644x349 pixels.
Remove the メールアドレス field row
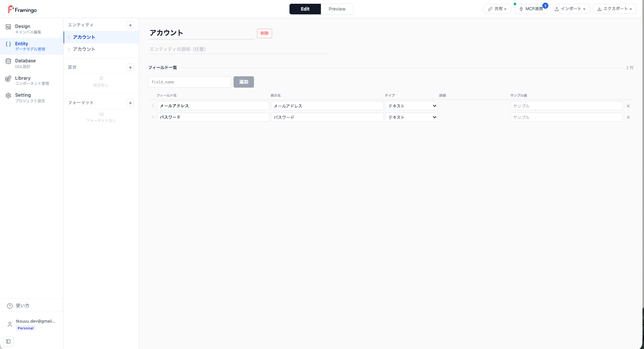628,106
